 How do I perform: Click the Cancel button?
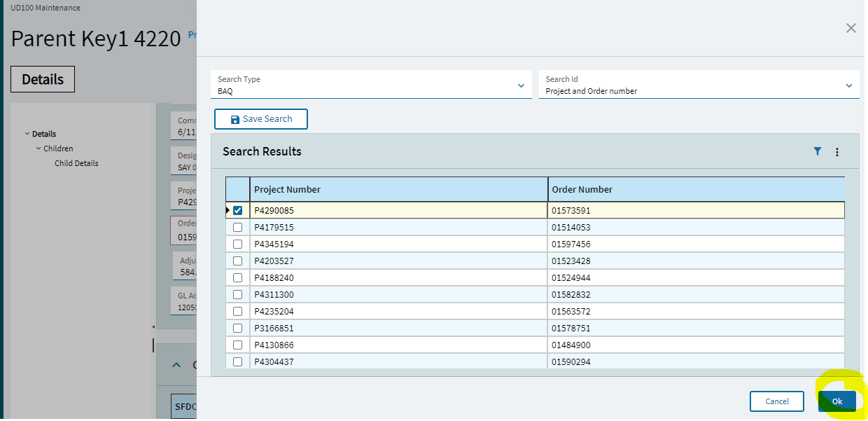tap(777, 401)
